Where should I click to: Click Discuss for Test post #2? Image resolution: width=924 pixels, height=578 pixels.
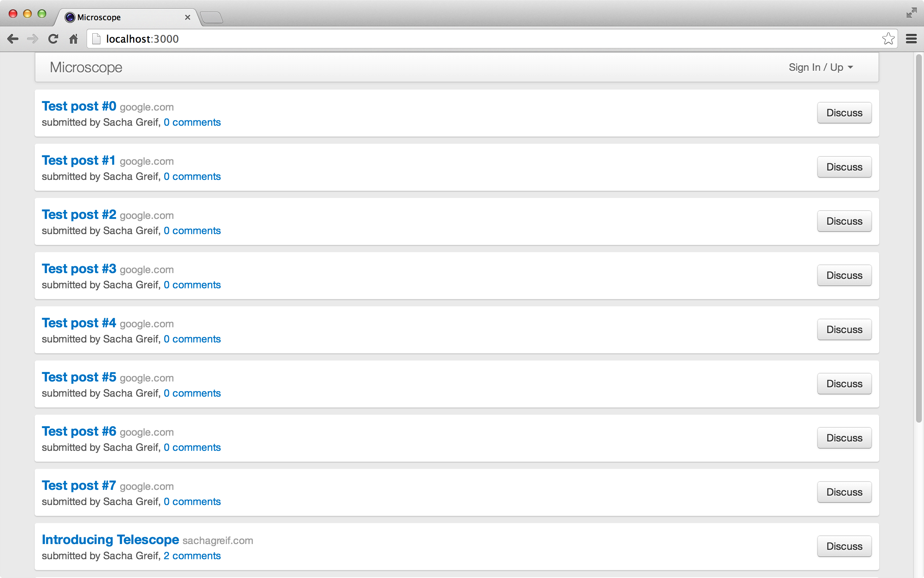(844, 221)
